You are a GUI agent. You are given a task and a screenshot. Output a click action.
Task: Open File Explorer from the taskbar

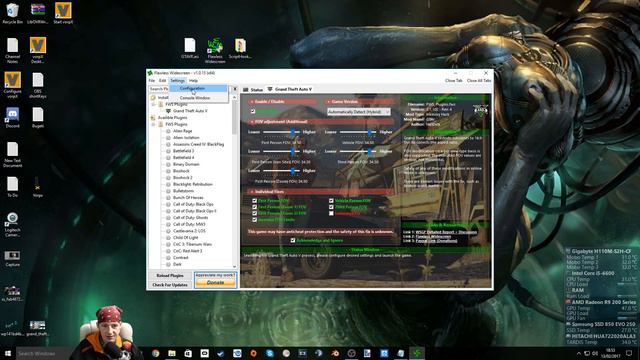tap(172, 353)
